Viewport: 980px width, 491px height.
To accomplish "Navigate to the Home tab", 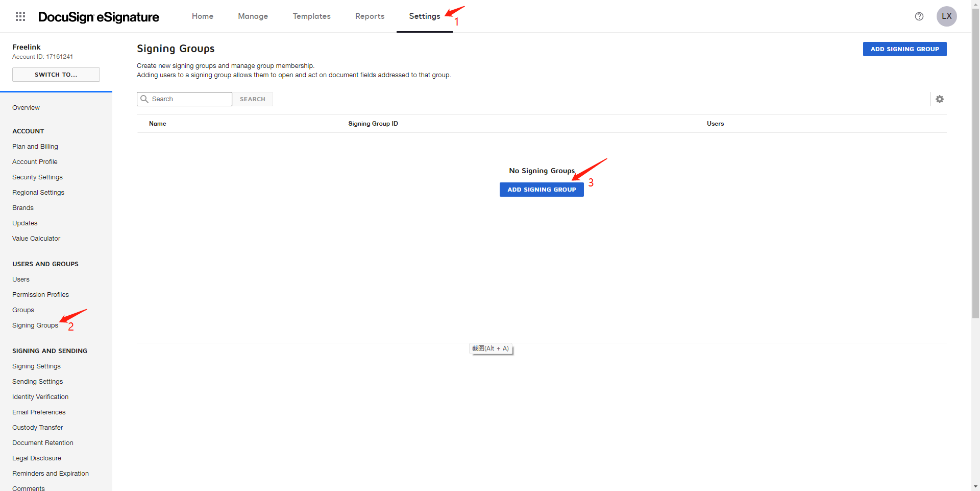I will click(202, 16).
